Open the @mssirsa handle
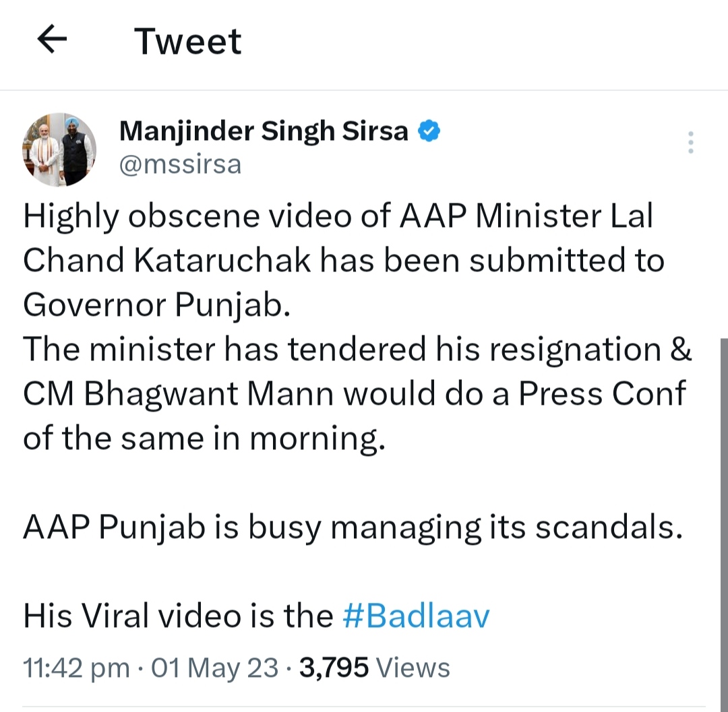The width and height of the screenshot is (728, 712). (x=180, y=164)
